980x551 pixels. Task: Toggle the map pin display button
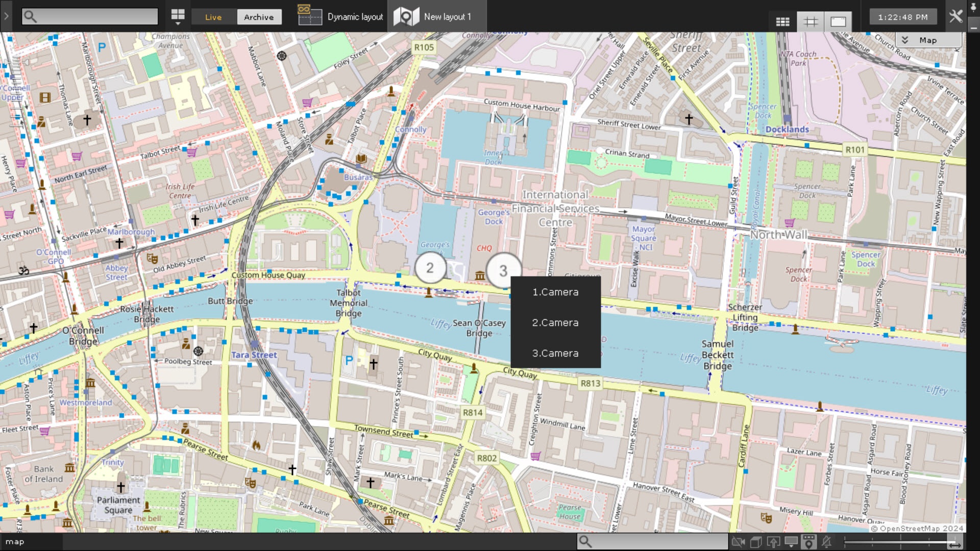pyautogui.click(x=808, y=542)
